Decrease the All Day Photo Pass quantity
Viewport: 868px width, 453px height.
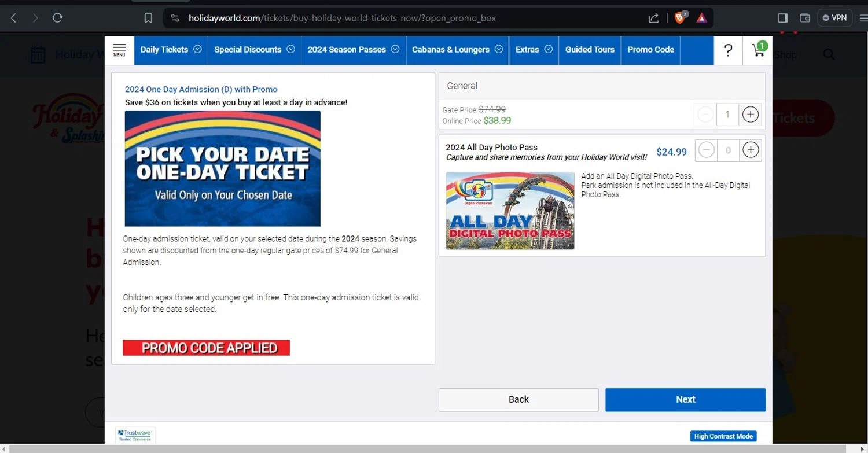click(706, 150)
